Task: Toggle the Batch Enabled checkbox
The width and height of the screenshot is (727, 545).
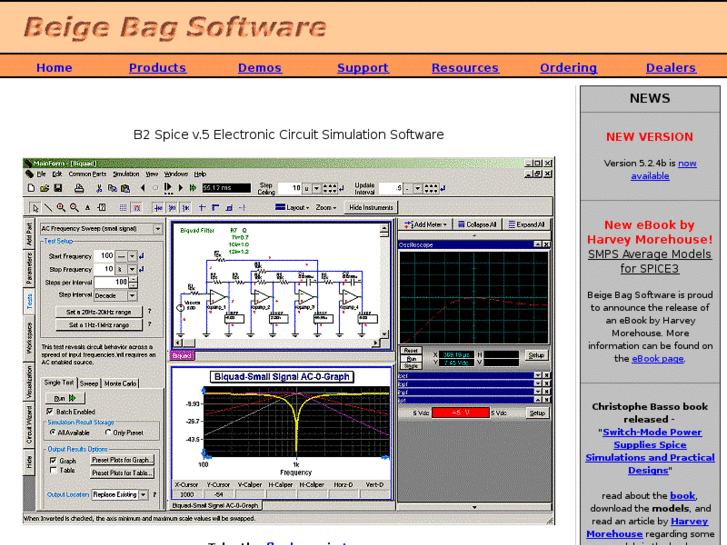Action: 50,411
